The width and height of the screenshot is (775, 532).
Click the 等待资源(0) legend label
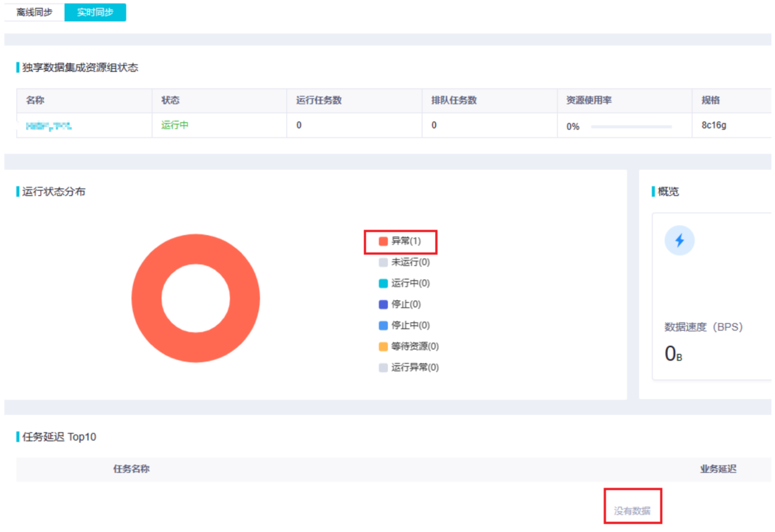(415, 347)
